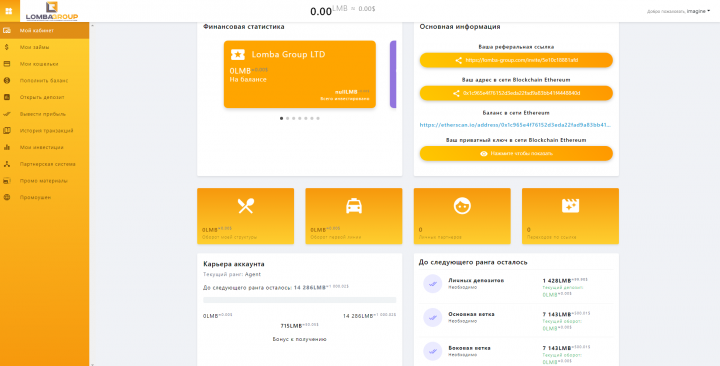Click the coin icon next to Пополнить баланс
Viewport: 720px width, 366px height.
click(7, 80)
